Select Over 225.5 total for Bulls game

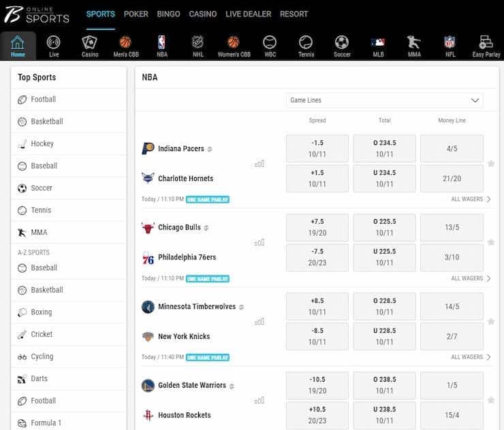pyautogui.click(x=384, y=227)
